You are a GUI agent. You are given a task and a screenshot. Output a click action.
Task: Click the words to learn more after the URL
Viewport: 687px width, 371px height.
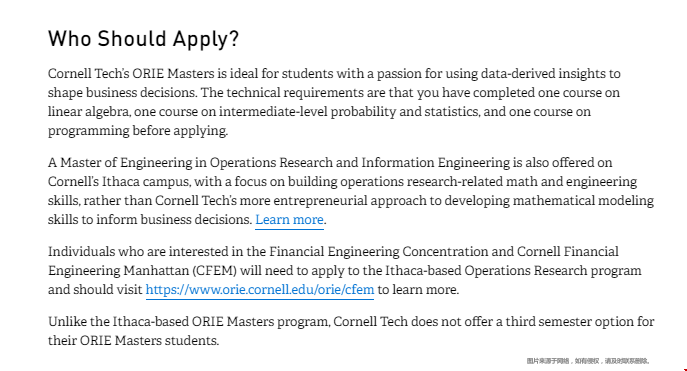tap(418, 290)
